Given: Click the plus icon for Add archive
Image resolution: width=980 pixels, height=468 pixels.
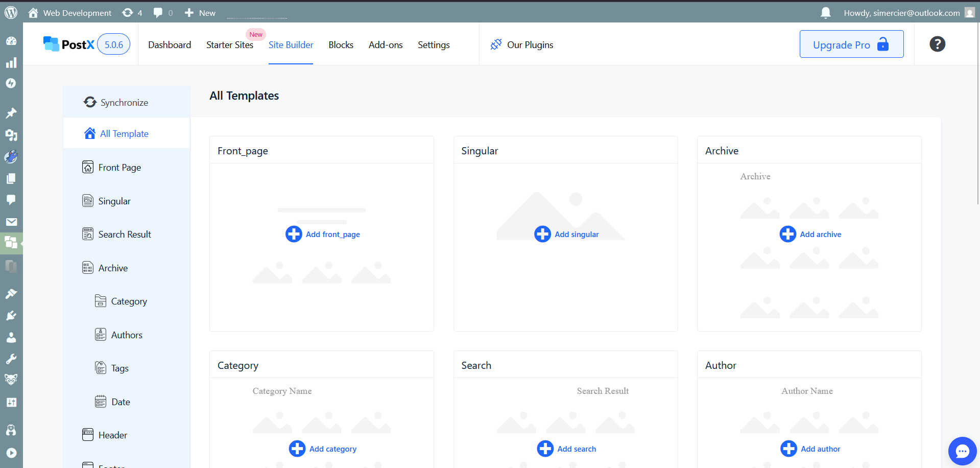Looking at the screenshot, I should (x=787, y=234).
